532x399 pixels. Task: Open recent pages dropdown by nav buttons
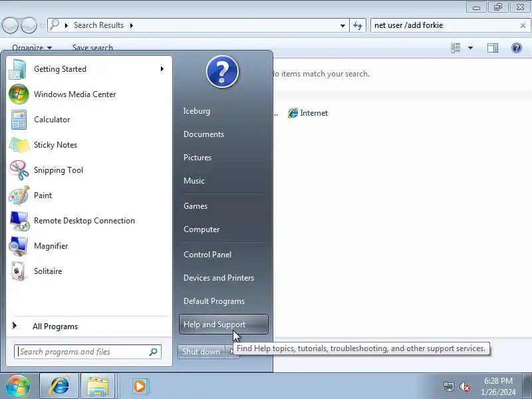42,25
